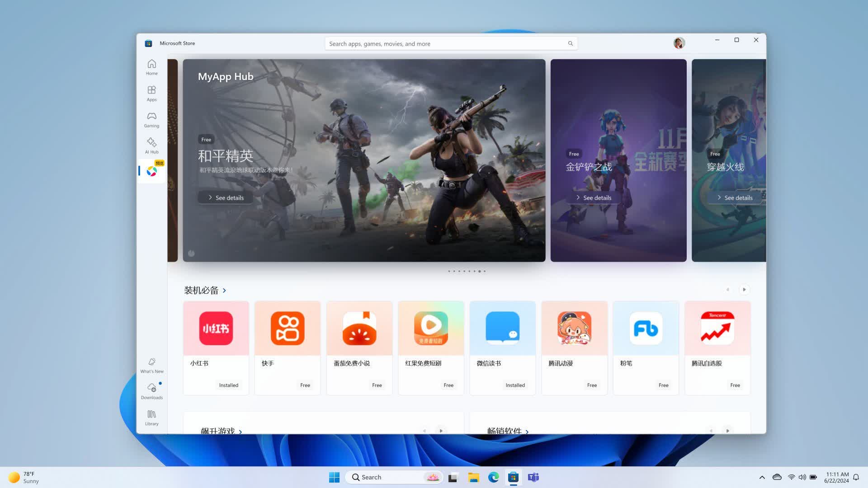Open the Home sidebar icon
868x488 pixels.
(x=151, y=67)
